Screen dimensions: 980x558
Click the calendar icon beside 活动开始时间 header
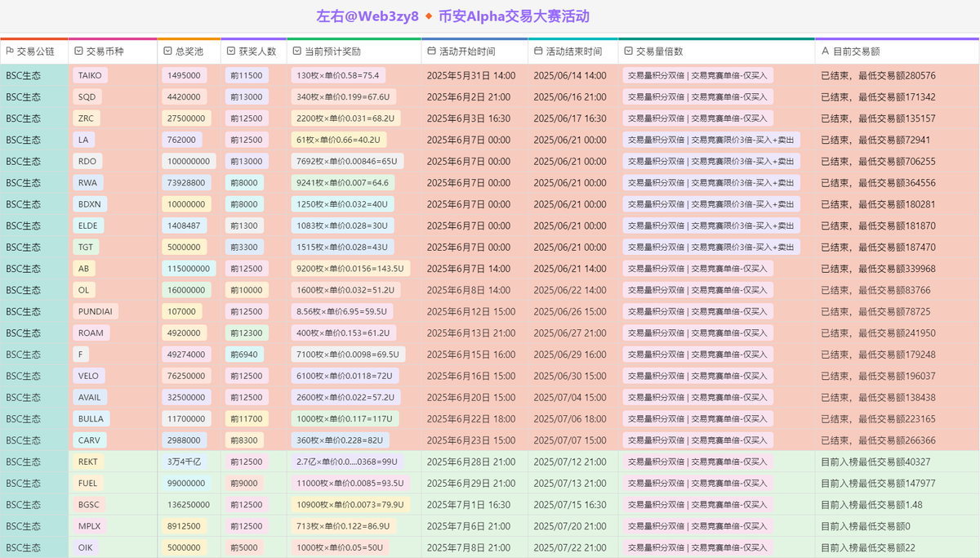[432, 51]
